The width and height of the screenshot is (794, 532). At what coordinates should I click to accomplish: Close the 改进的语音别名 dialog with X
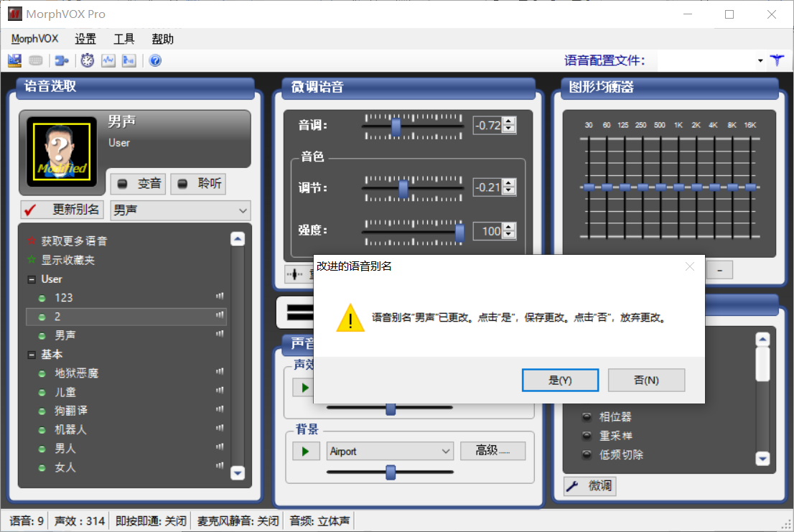point(690,266)
